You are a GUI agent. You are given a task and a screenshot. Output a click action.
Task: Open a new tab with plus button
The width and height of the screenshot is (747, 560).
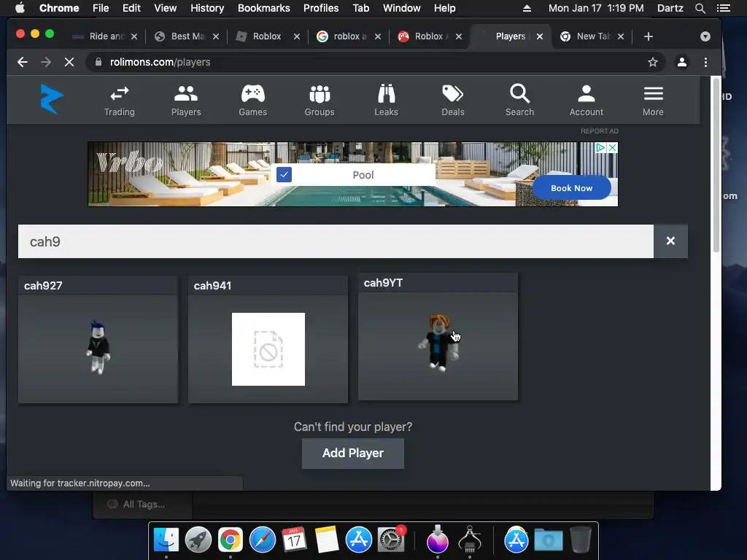click(649, 36)
